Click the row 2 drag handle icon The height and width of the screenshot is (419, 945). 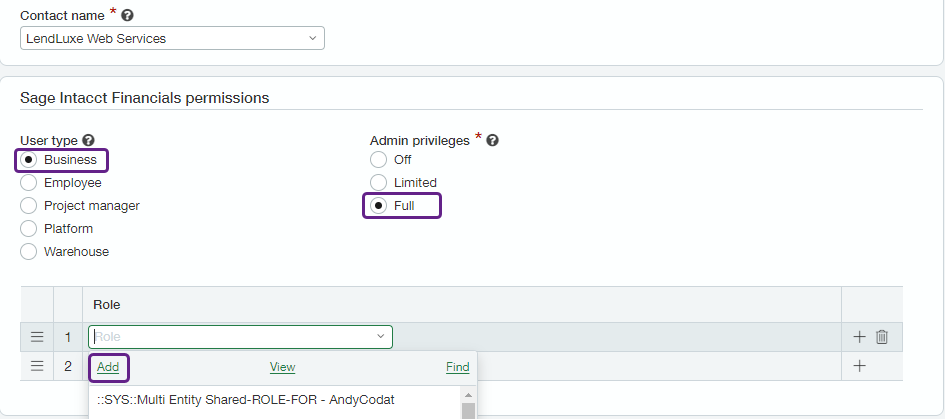[x=37, y=366]
